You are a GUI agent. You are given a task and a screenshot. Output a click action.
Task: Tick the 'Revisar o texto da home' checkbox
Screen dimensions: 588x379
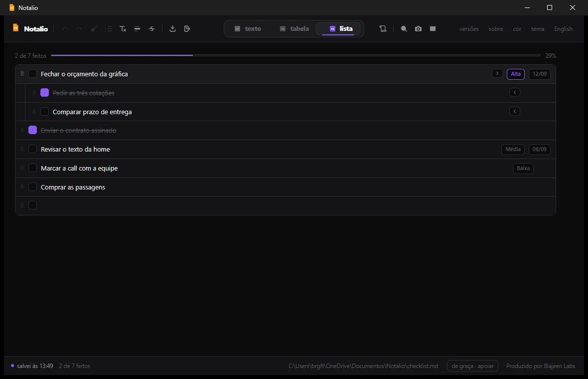point(32,149)
